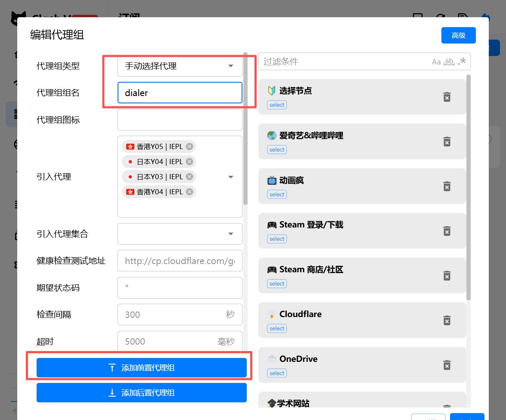Click select tag under OneDrive
The height and width of the screenshot is (420, 506).
277,373
